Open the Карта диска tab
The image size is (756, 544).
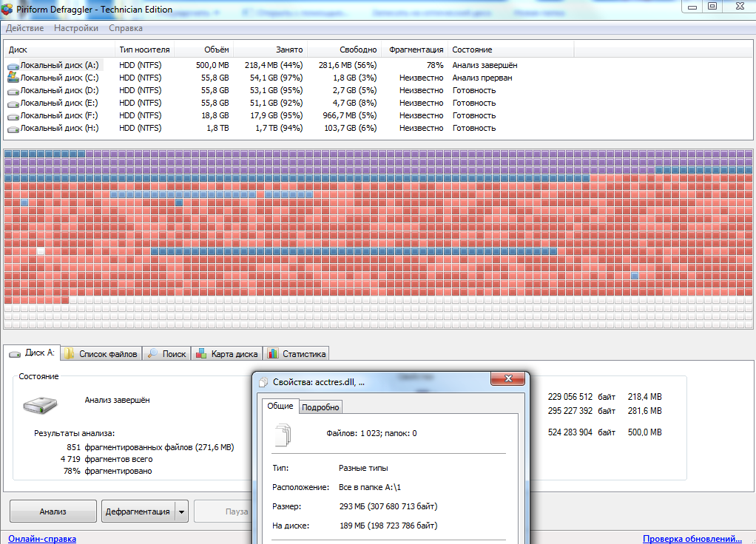[x=228, y=353]
